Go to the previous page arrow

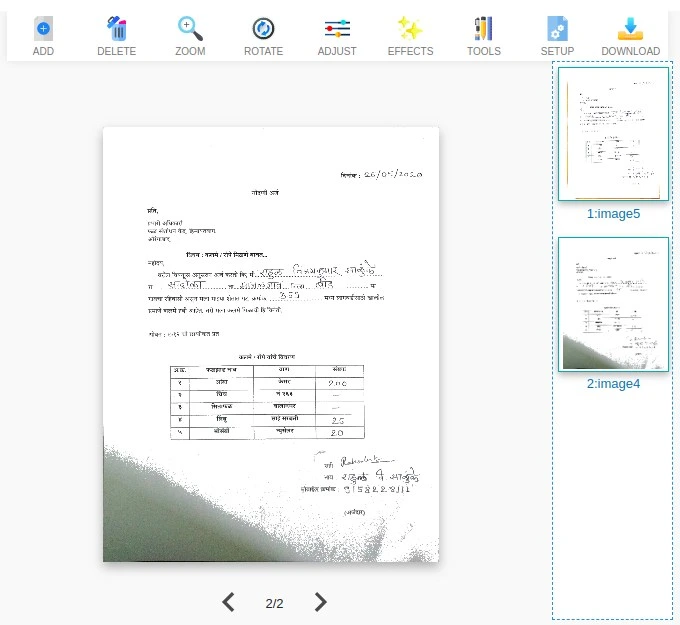(228, 602)
